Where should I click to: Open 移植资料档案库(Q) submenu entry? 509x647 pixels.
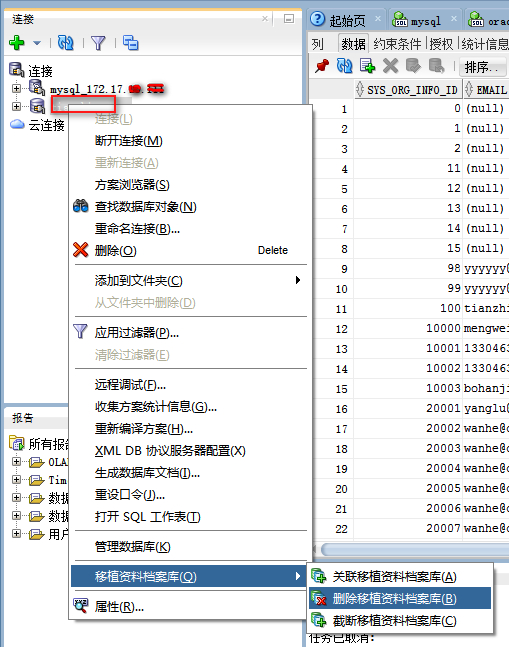[x=190, y=576]
